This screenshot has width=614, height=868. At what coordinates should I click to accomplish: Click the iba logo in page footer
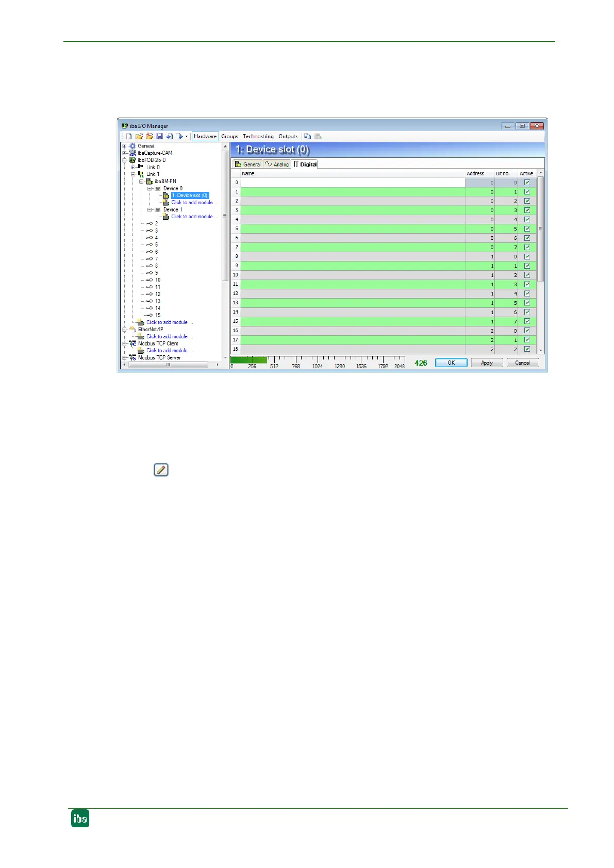pyautogui.click(x=80, y=818)
